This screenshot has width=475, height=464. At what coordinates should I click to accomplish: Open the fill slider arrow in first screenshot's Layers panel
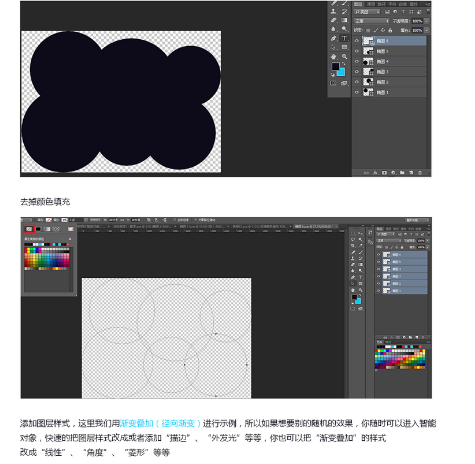(427, 30)
